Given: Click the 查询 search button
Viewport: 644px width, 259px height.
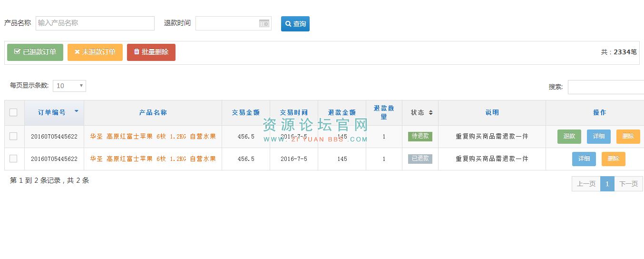Looking at the screenshot, I should pos(295,24).
